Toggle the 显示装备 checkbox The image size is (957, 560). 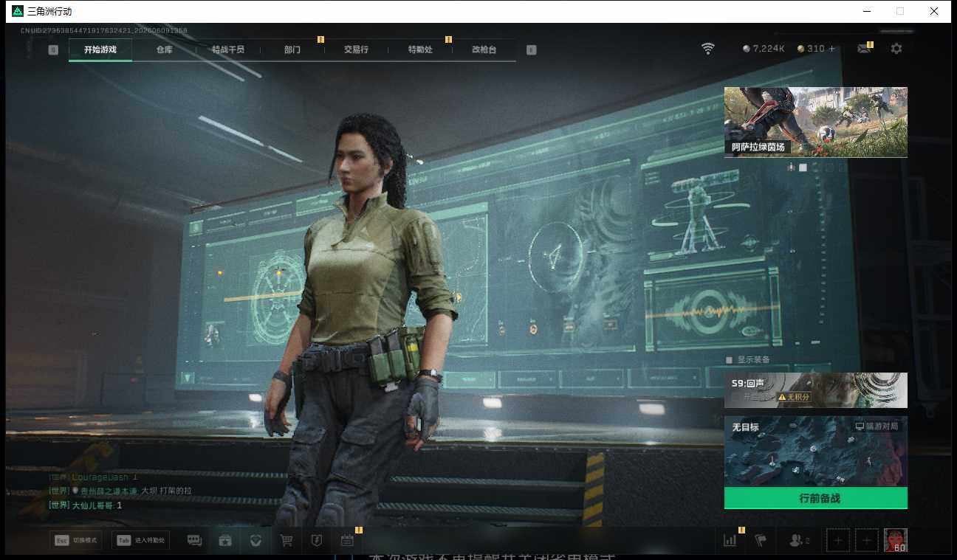tap(729, 360)
